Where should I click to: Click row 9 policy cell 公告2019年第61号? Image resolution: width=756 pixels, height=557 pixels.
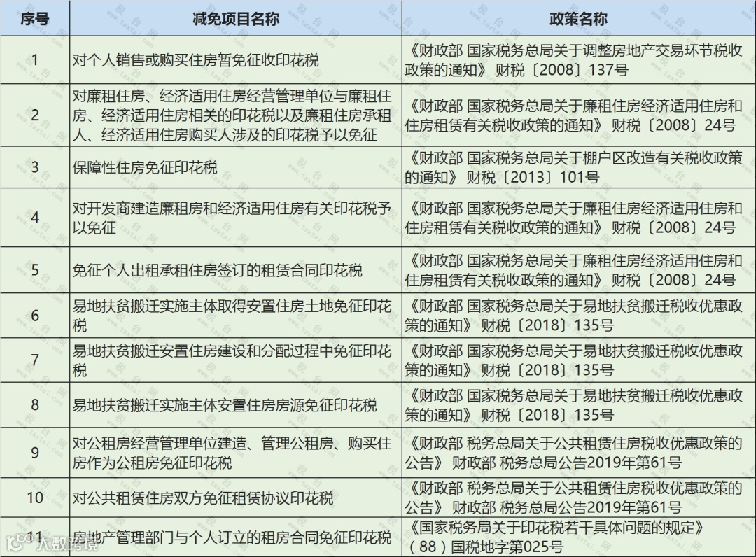pyautogui.click(x=579, y=453)
